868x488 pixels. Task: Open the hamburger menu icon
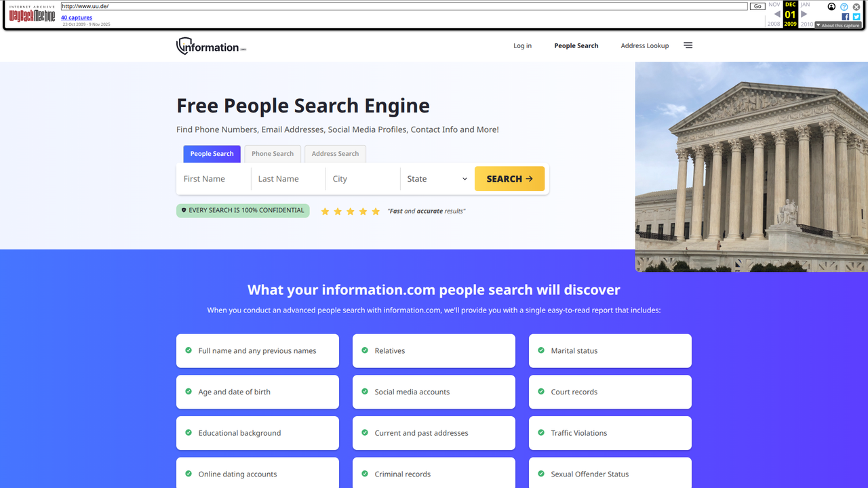tap(688, 45)
